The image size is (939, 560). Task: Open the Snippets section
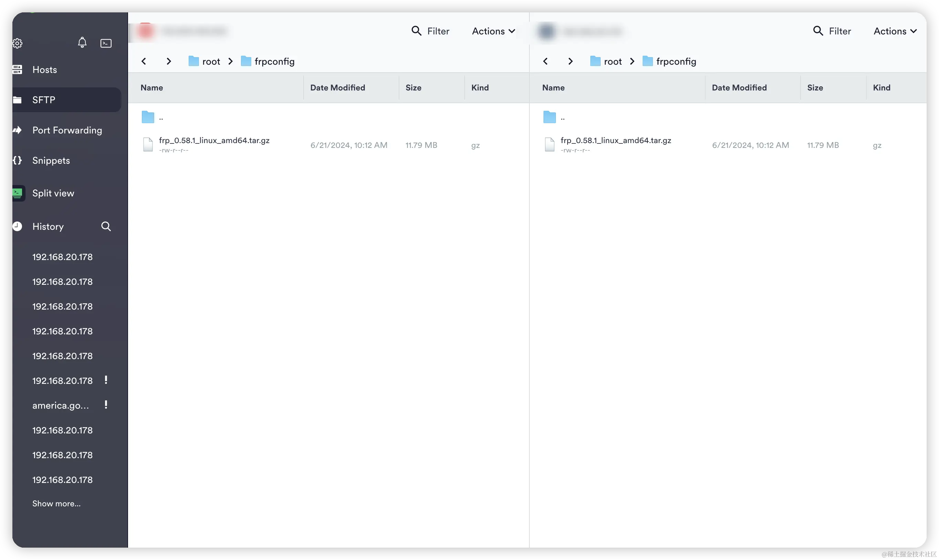51,160
